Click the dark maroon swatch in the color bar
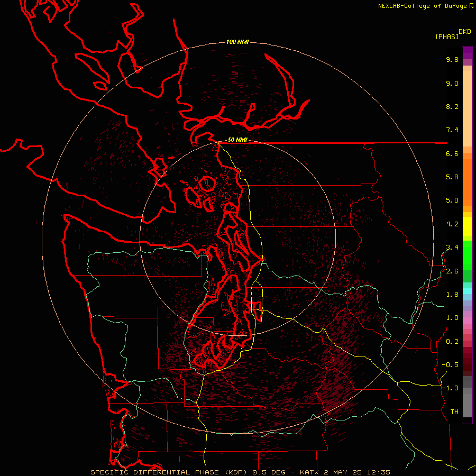This screenshot has width=476, height=476. click(x=467, y=361)
